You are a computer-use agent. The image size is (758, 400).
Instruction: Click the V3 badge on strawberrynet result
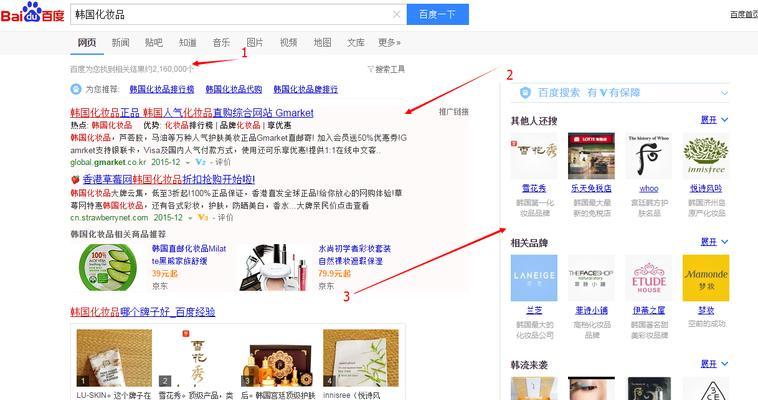click(x=203, y=218)
